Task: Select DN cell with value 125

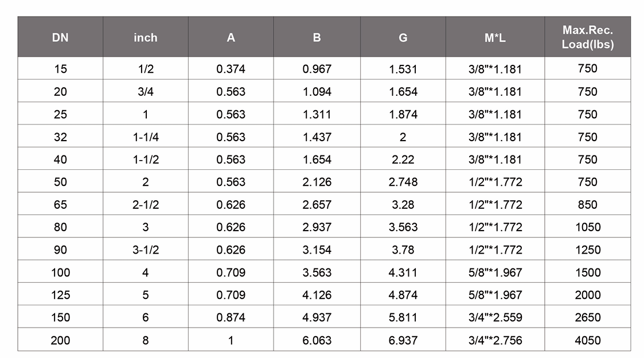Action: [60, 295]
